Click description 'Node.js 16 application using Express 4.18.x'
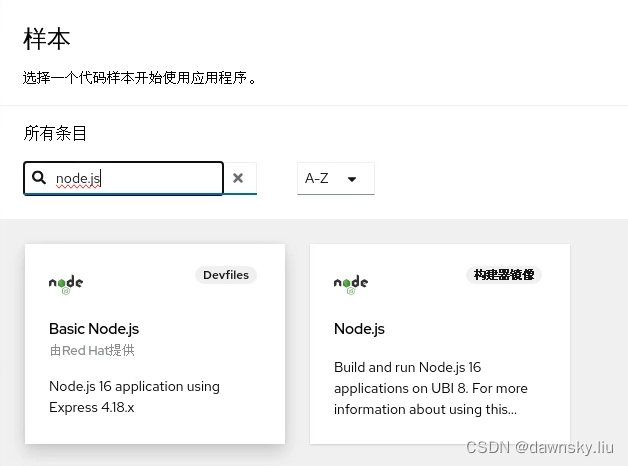Viewport: 628px width, 466px height. [x=134, y=397]
